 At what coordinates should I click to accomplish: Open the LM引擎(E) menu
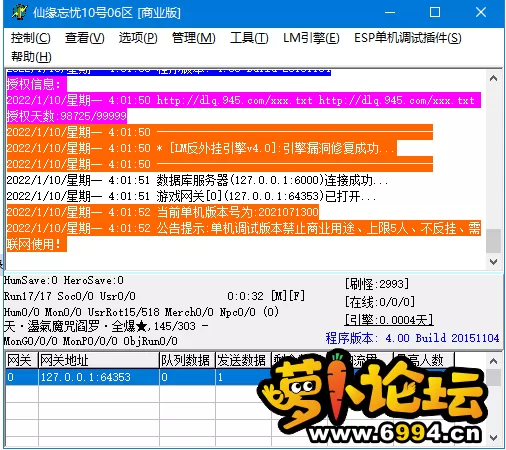(x=311, y=38)
